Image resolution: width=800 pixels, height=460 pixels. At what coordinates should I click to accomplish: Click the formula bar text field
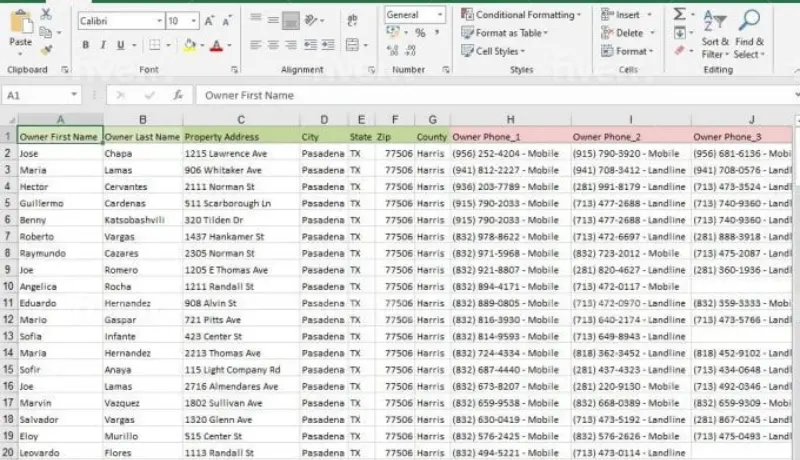coord(495,95)
